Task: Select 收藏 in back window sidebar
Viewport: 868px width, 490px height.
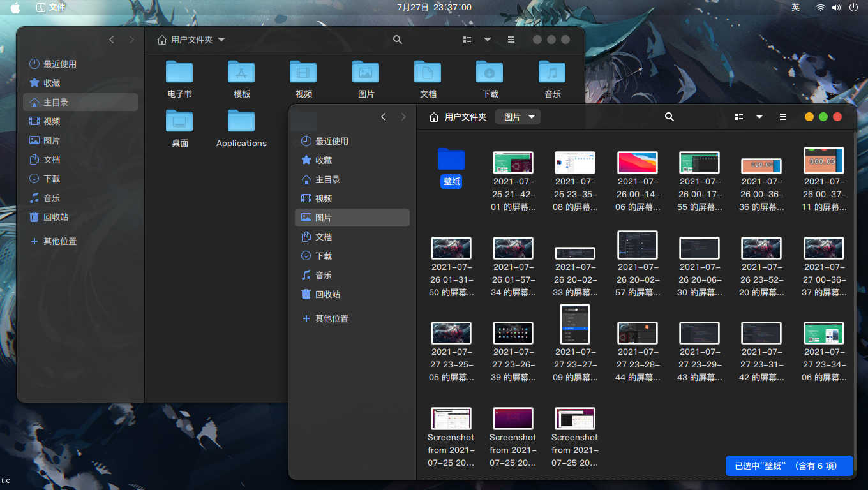Action: 80,83
